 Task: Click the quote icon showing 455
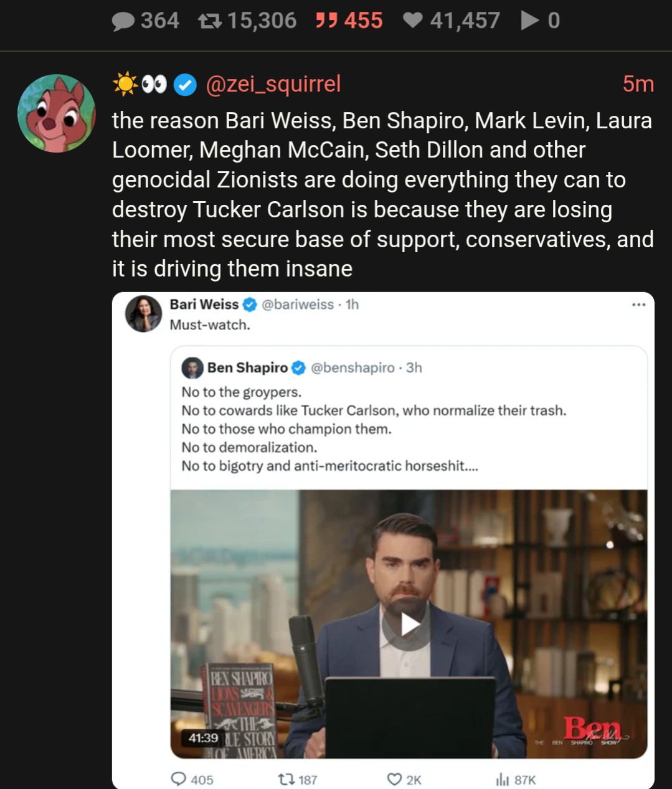326,21
